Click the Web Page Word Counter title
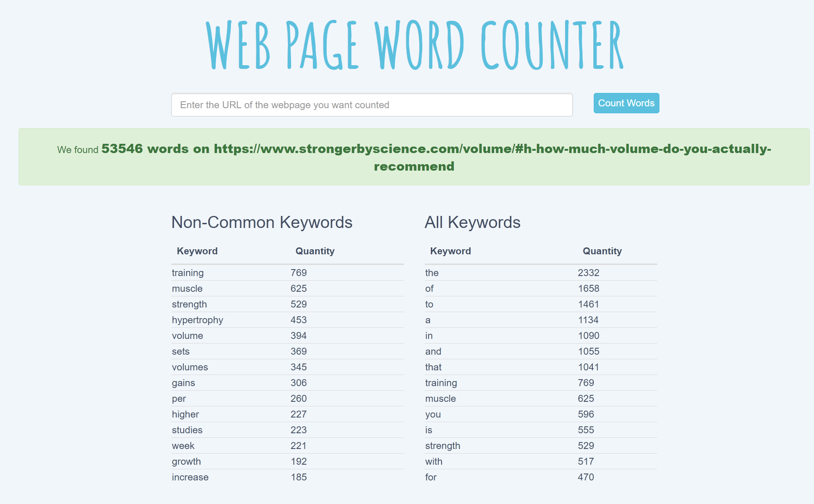The width and height of the screenshot is (814, 504). 414,45
